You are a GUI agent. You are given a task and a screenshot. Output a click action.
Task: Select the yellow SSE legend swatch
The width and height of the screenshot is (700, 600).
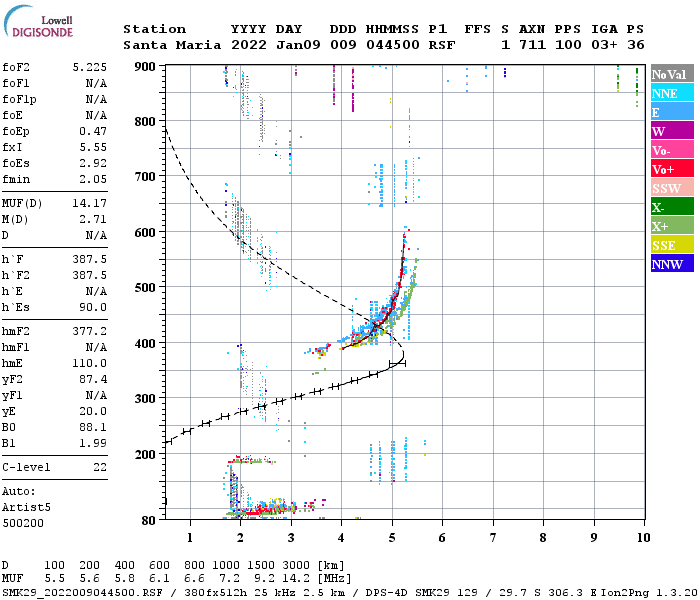pyautogui.click(x=672, y=245)
